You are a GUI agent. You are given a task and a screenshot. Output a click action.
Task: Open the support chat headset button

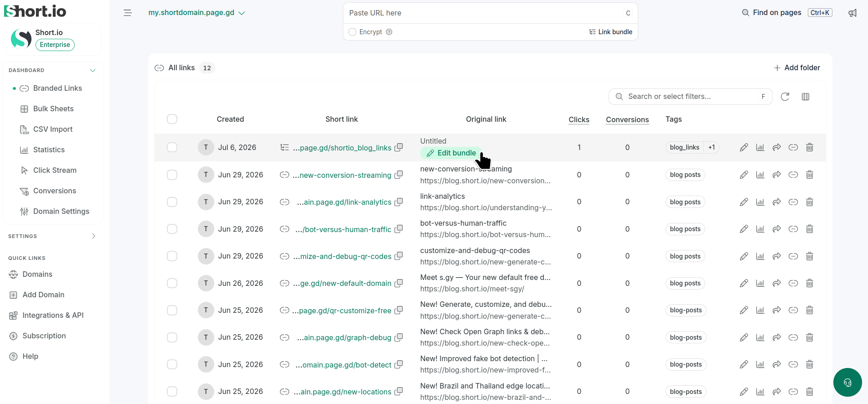click(x=847, y=382)
